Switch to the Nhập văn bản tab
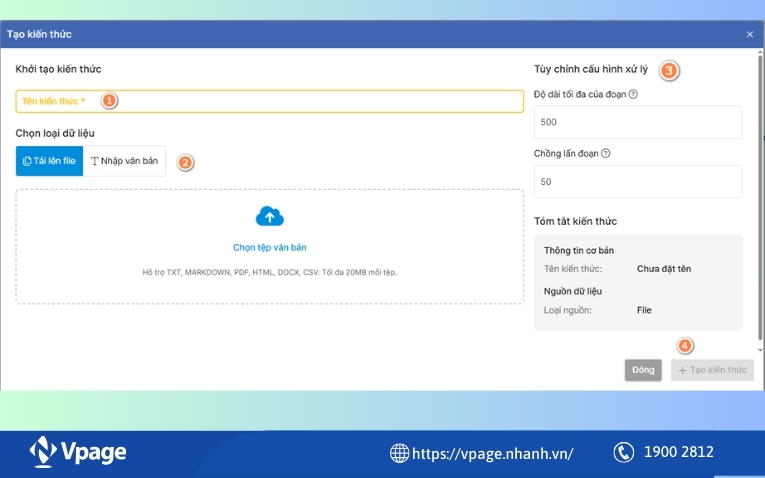The width and height of the screenshot is (765, 478). click(124, 161)
